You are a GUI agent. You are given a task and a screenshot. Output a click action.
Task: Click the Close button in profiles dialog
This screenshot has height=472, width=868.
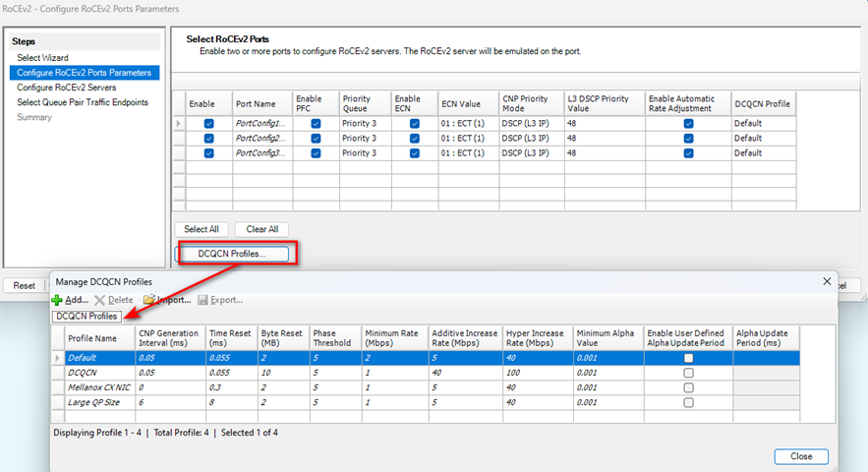pyautogui.click(x=800, y=456)
